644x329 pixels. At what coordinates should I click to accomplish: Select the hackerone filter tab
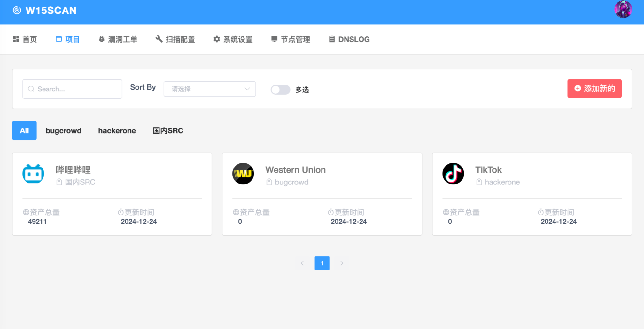117,130
